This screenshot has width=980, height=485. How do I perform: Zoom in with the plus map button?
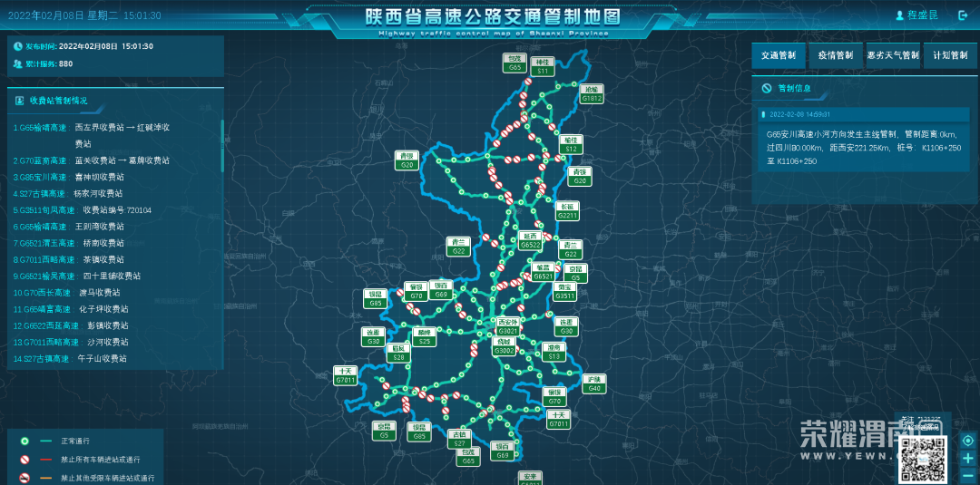pos(968,458)
